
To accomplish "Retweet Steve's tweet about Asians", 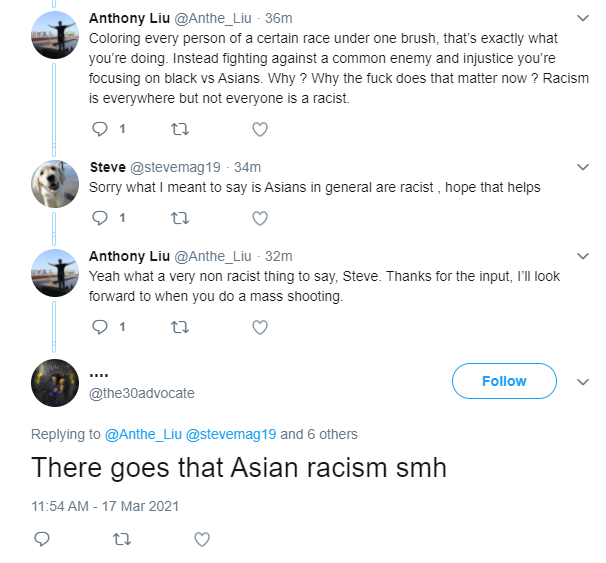I will pyautogui.click(x=180, y=218).
